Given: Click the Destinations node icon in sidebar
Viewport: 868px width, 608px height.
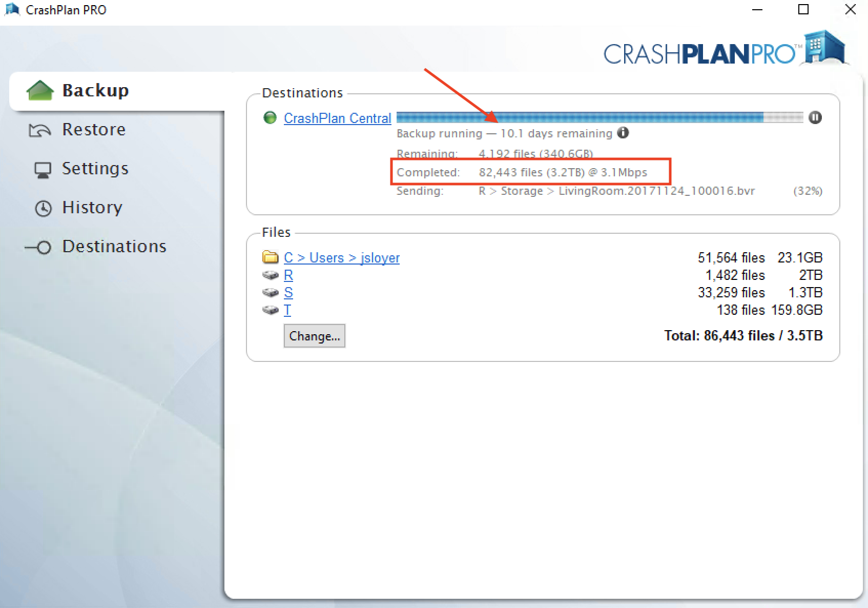Looking at the screenshot, I should tap(38, 248).
